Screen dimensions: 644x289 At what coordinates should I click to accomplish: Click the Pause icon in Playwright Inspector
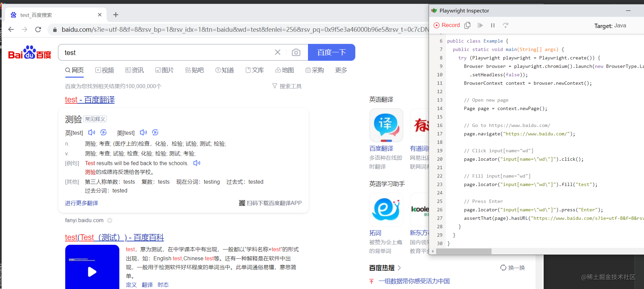(493, 25)
